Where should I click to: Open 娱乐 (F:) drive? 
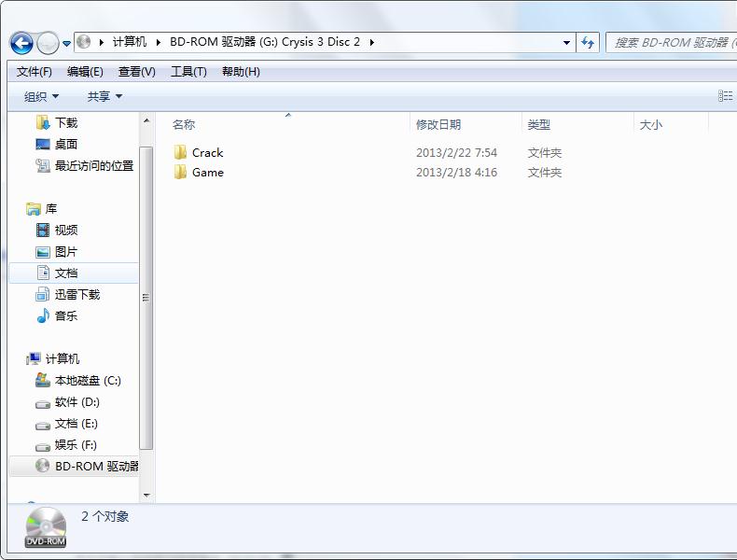(x=76, y=445)
